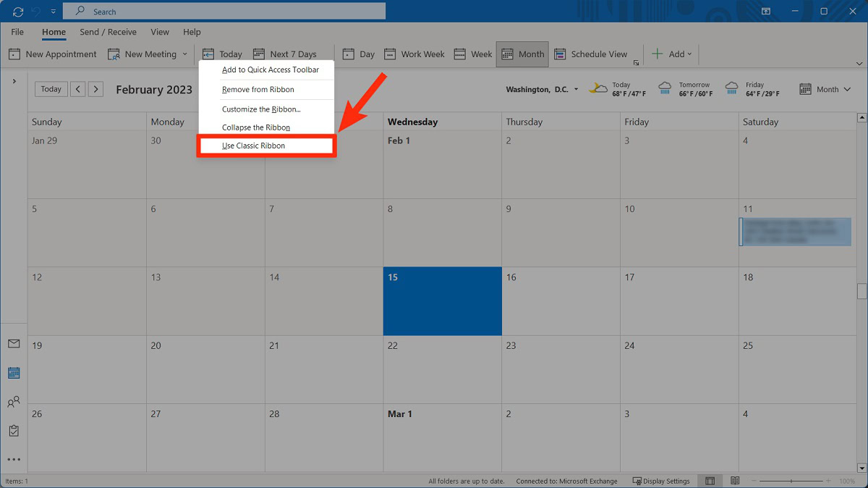This screenshot has width=868, height=488.
Task: Open the Month view selector dropdown
Action: pos(825,89)
